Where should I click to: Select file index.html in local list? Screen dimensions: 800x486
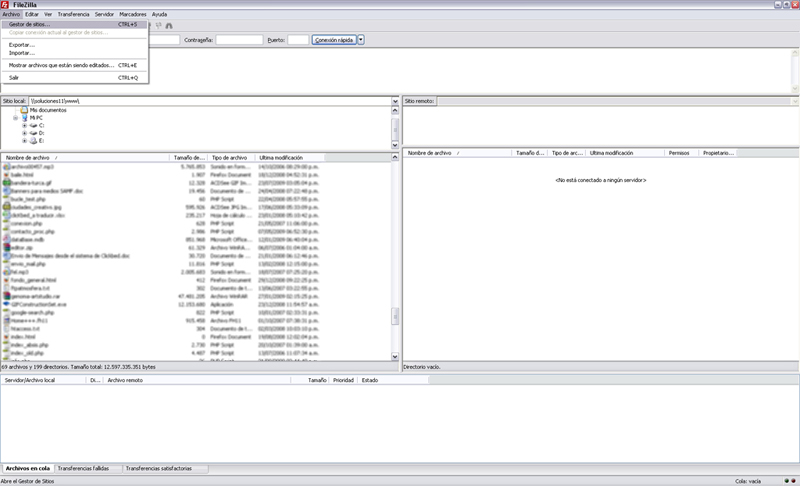[23, 337]
